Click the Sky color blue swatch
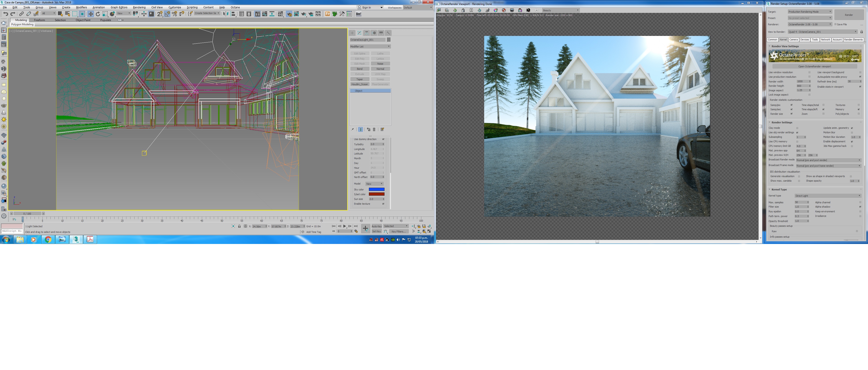Image resolution: width=868 pixels, height=370 pixels. coord(376,189)
